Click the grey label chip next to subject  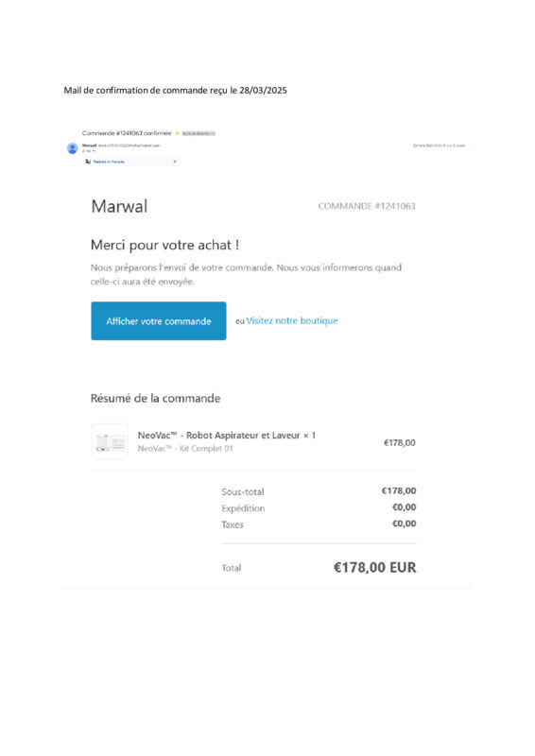(x=198, y=133)
